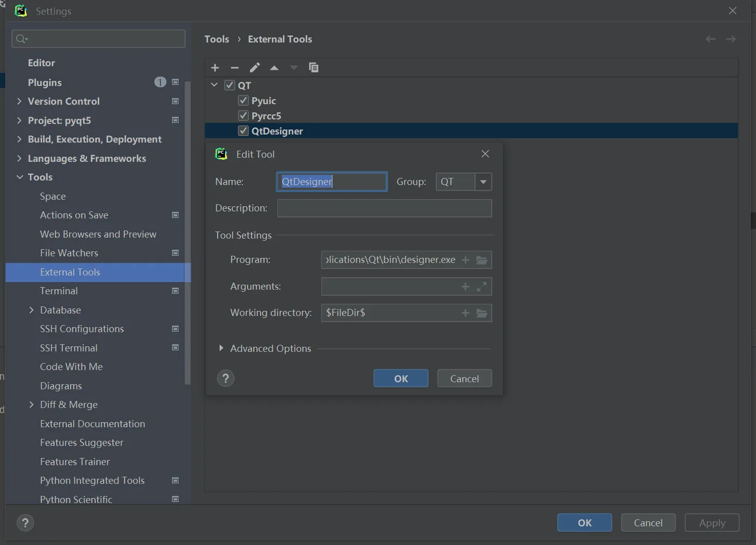Open Web Browsers and Preview settings
Screen dimensions: 756x545
point(98,234)
